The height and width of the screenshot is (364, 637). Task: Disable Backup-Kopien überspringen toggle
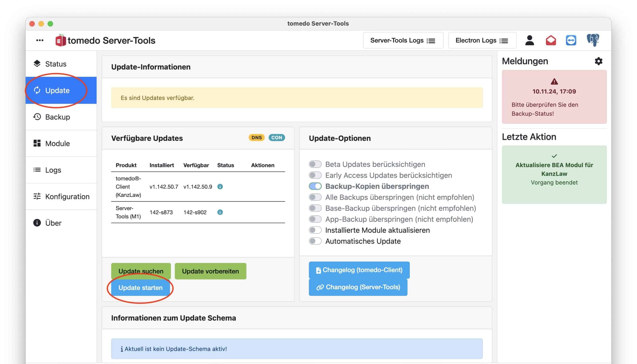tap(315, 186)
